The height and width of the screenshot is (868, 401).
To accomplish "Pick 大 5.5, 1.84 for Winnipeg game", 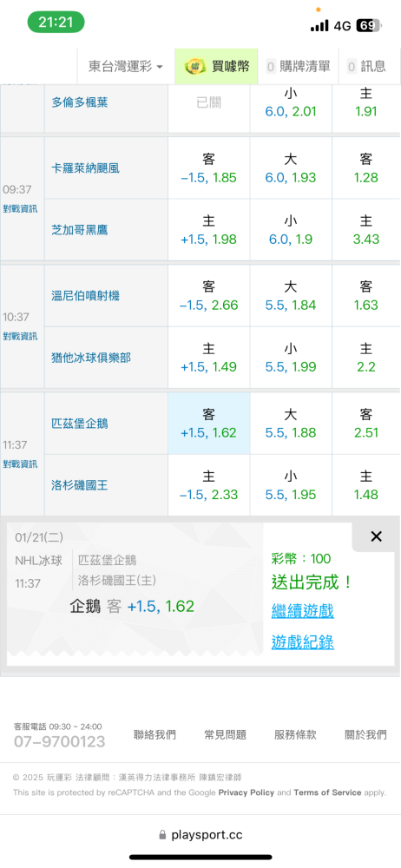I will [291, 296].
